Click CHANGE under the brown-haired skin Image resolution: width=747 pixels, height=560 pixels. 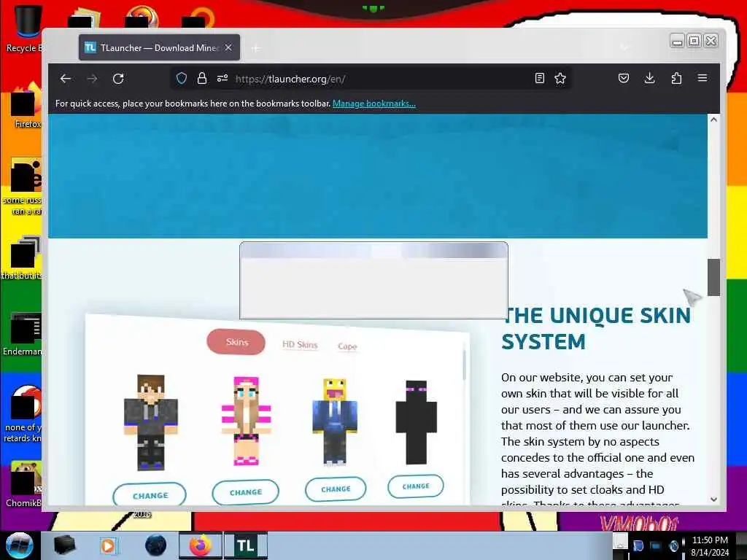(150, 495)
